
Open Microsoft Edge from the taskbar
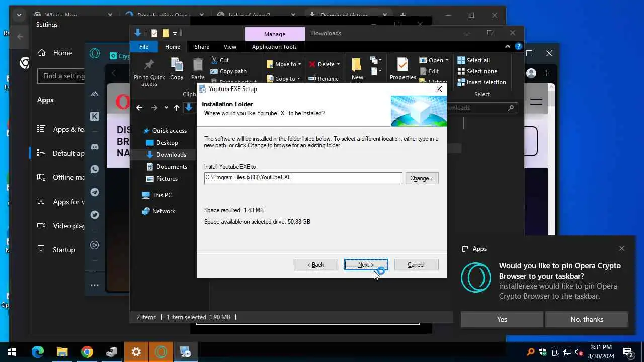tap(38, 352)
